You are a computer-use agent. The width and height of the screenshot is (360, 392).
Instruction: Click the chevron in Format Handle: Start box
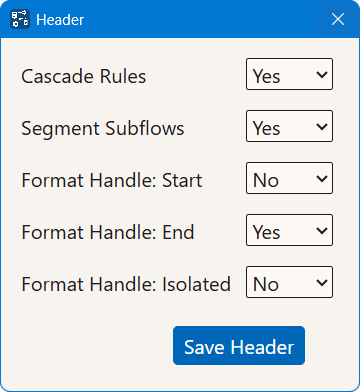pos(322,178)
